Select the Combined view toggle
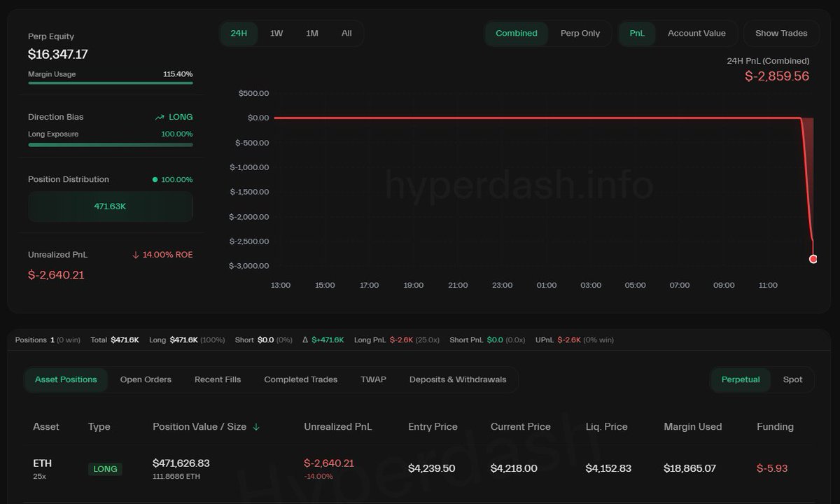The height and width of the screenshot is (504, 840). 517,34
